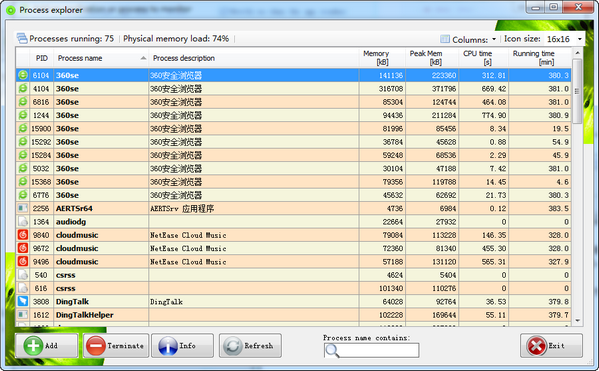This screenshot has width=599, height=371.
Task: Click the audiodg process icon
Action: pos(23,222)
